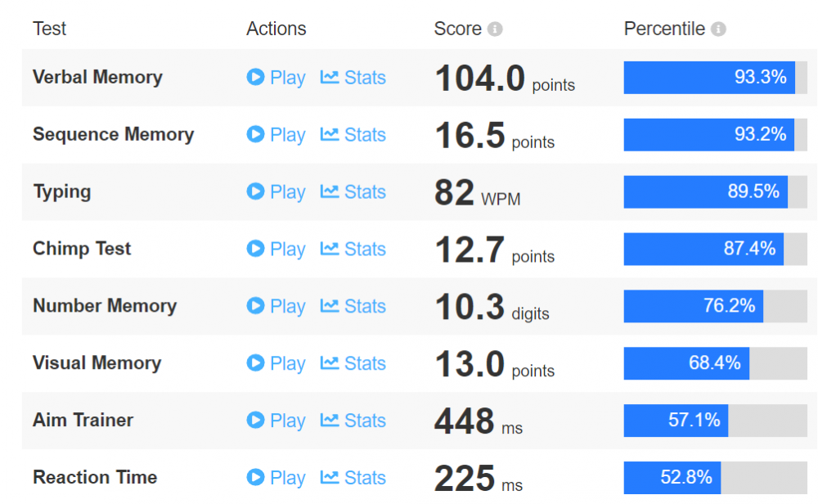This screenshot has width=818, height=504.
Task: Click the stats chart icon for Sequence Memory
Action: click(329, 135)
